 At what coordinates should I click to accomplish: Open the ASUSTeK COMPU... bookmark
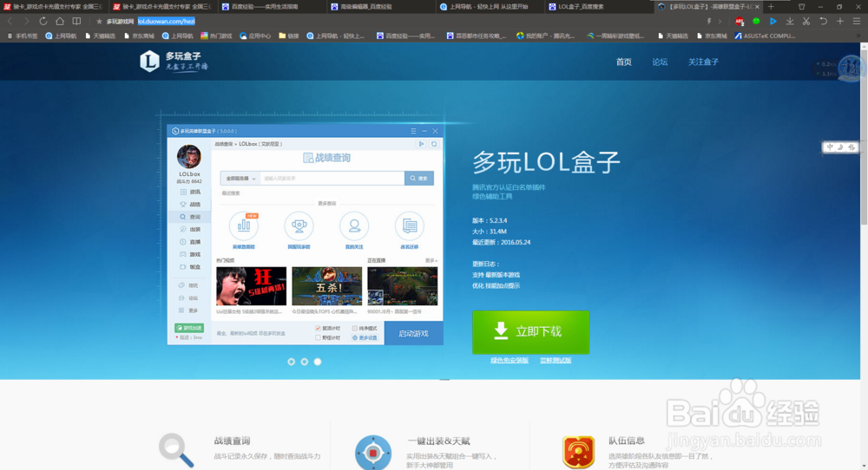(765, 36)
